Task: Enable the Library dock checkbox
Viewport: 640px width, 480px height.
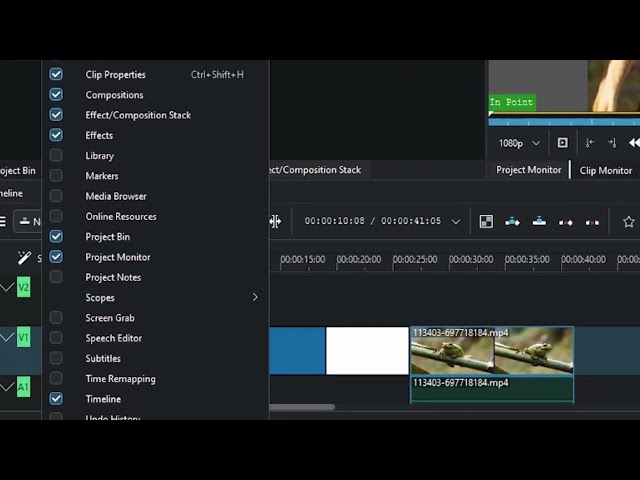Action: pos(56,156)
